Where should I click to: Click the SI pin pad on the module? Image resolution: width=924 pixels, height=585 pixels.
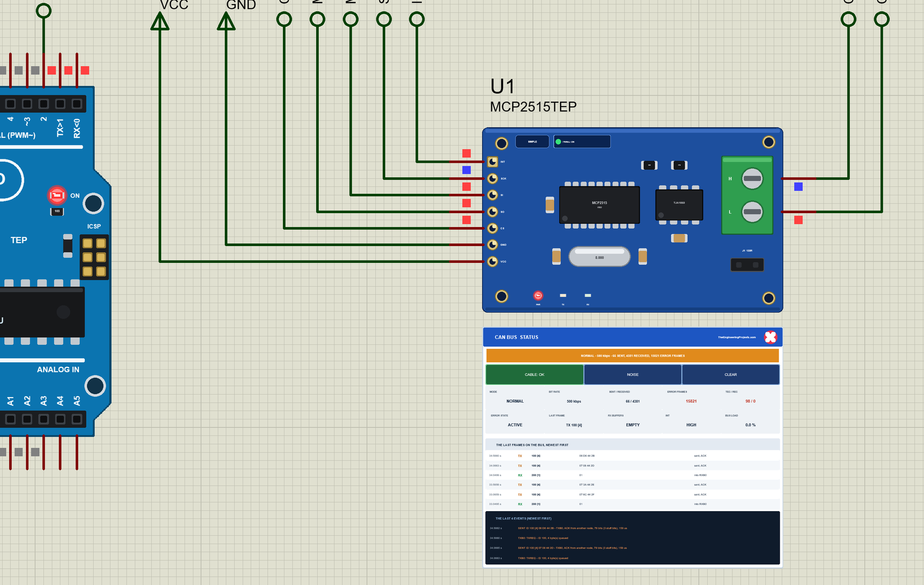[492, 195]
